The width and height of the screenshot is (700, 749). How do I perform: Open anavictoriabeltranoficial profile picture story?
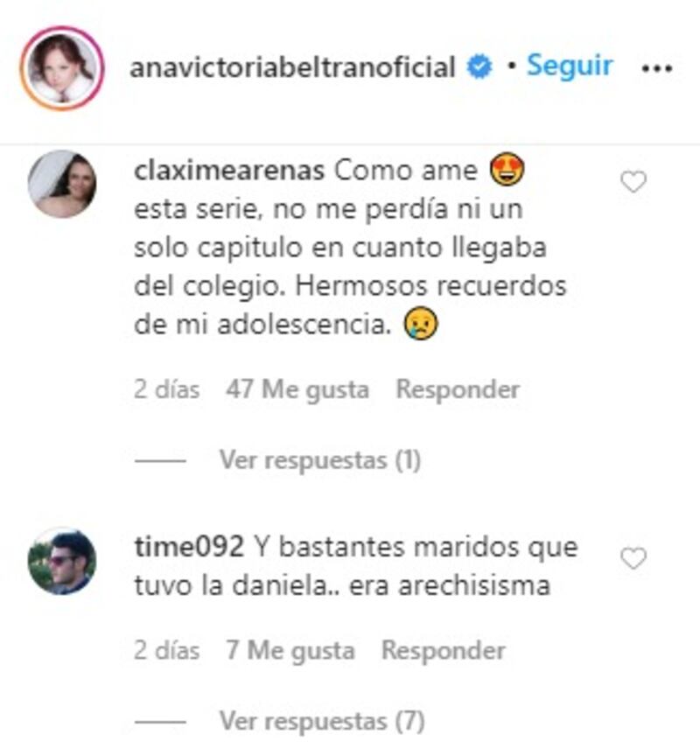tap(62, 68)
